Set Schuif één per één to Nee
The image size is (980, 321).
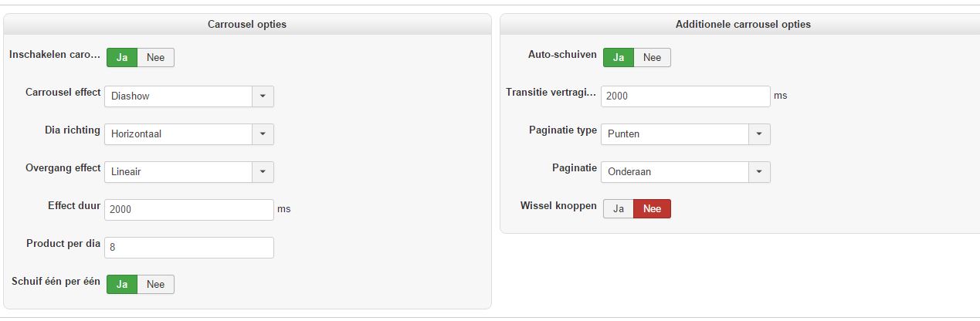(x=156, y=284)
